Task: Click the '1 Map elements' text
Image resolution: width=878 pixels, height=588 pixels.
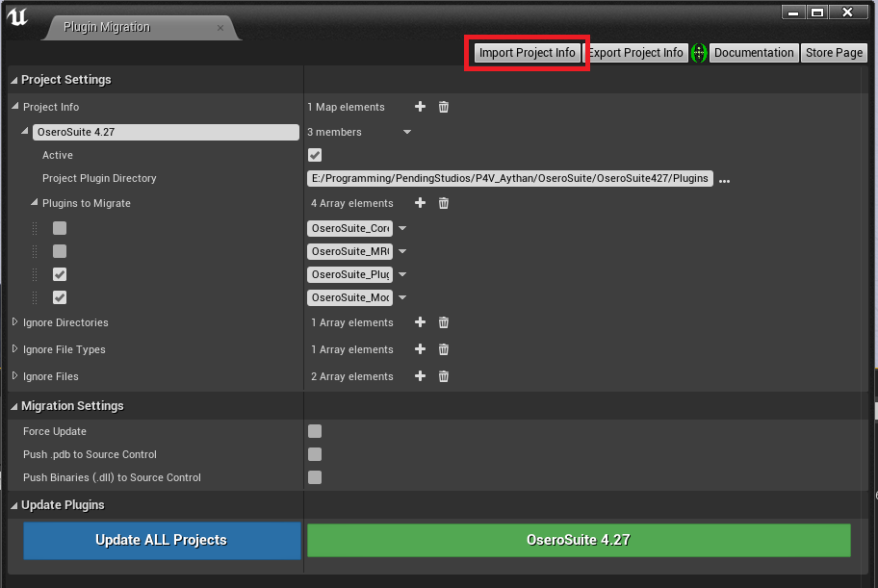Action: [346, 107]
